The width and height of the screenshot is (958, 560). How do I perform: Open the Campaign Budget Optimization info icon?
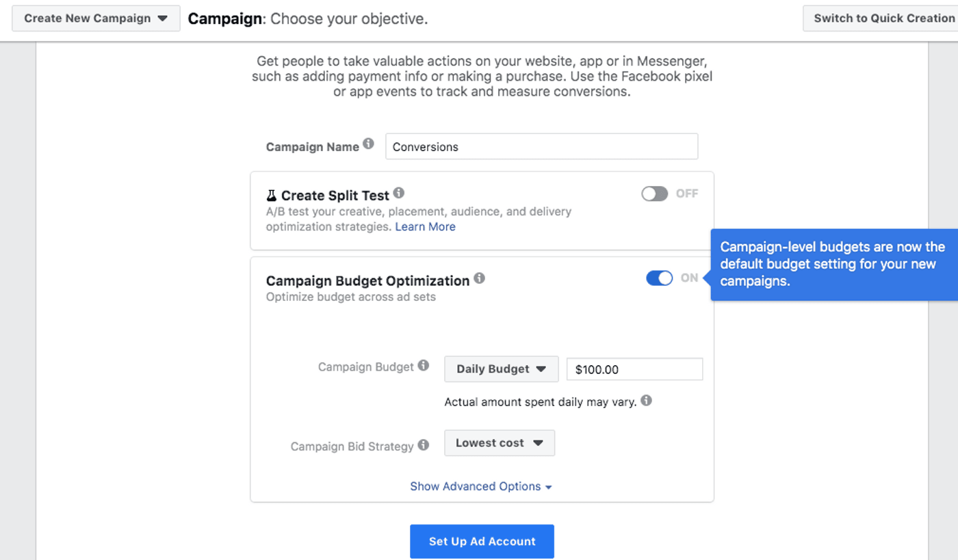pyautogui.click(x=479, y=278)
